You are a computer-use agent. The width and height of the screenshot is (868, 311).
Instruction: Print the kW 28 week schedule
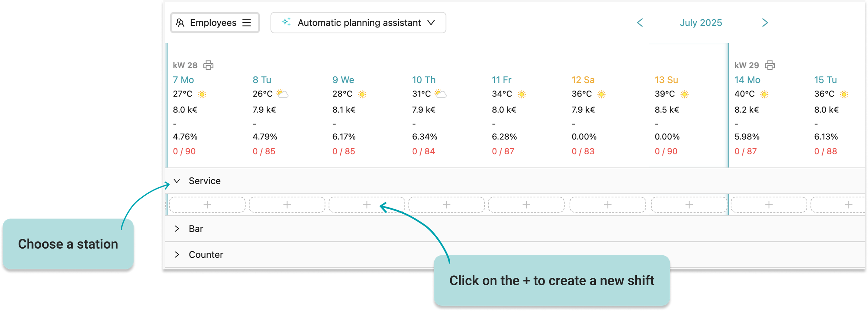coord(208,65)
